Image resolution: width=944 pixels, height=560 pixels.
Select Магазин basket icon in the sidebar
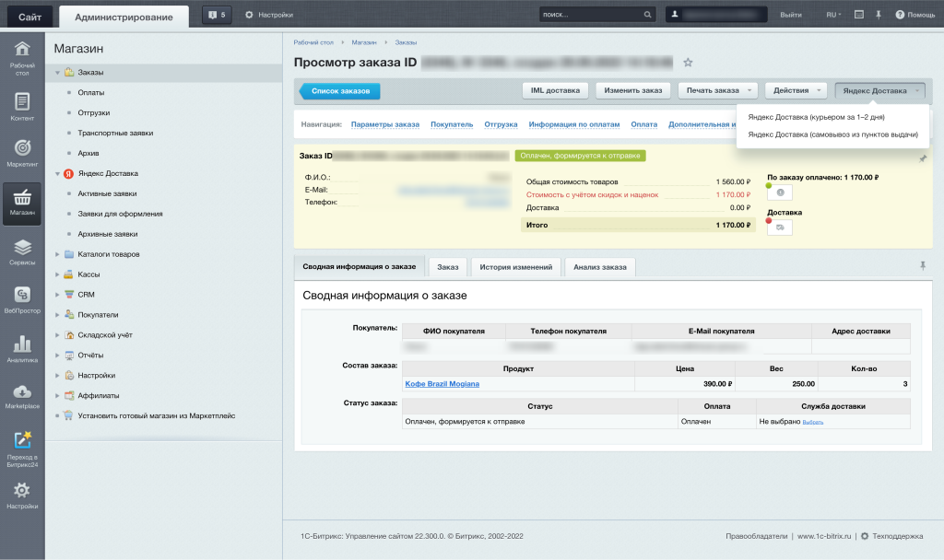pyautogui.click(x=22, y=204)
